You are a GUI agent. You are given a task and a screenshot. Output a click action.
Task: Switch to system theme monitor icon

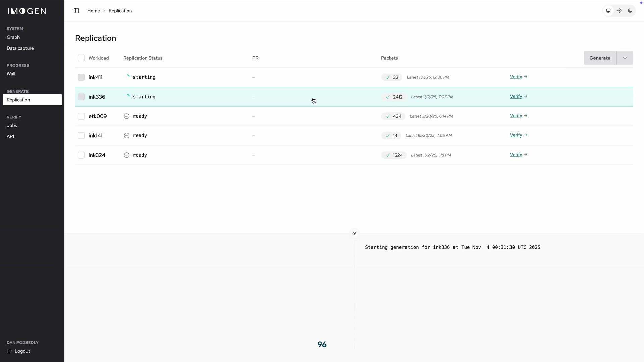[608, 11]
